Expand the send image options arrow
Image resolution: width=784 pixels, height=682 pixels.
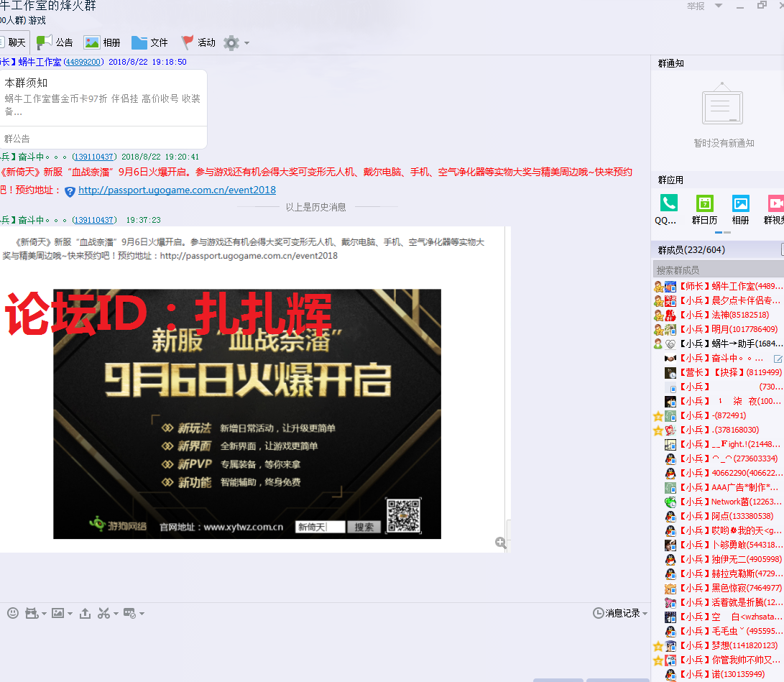(x=70, y=614)
